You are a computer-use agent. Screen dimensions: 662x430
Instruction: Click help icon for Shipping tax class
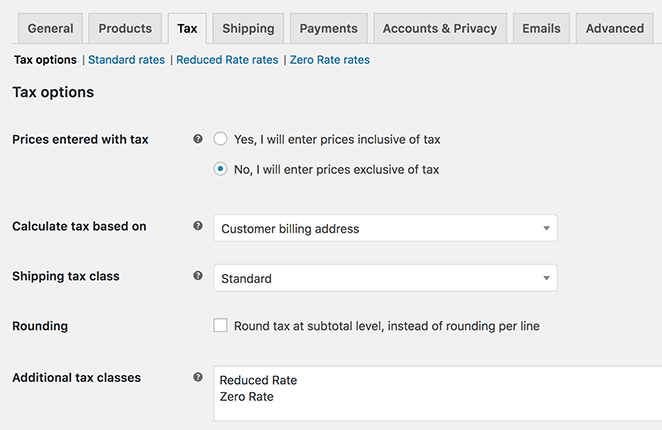(x=198, y=277)
